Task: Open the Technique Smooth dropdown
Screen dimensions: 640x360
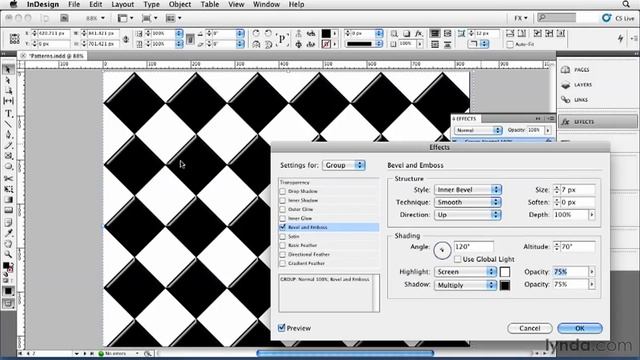Action: coord(468,202)
